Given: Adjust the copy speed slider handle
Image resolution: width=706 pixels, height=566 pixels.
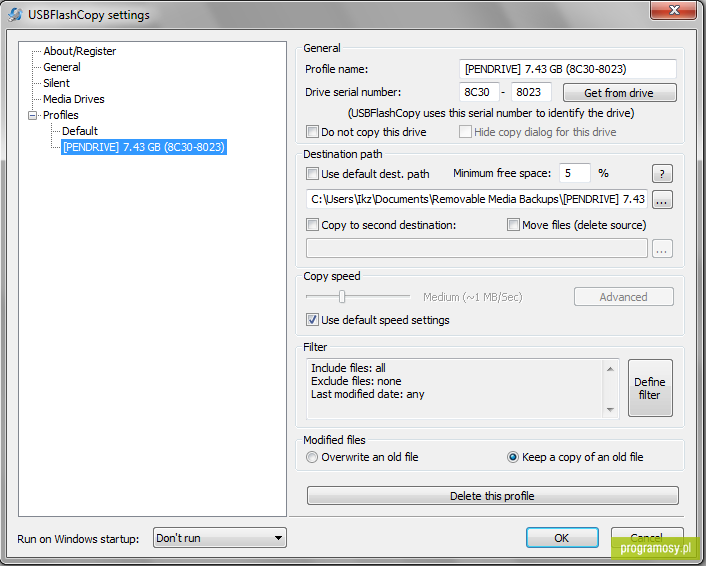Looking at the screenshot, I should 342,297.
